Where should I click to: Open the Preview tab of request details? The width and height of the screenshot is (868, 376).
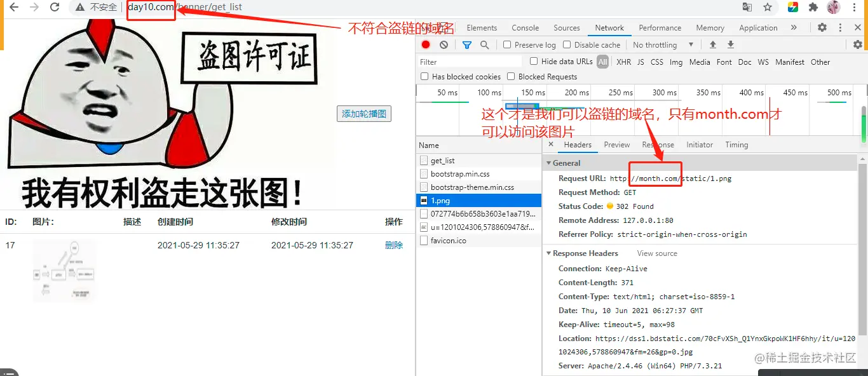pyautogui.click(x=617, y=145)
